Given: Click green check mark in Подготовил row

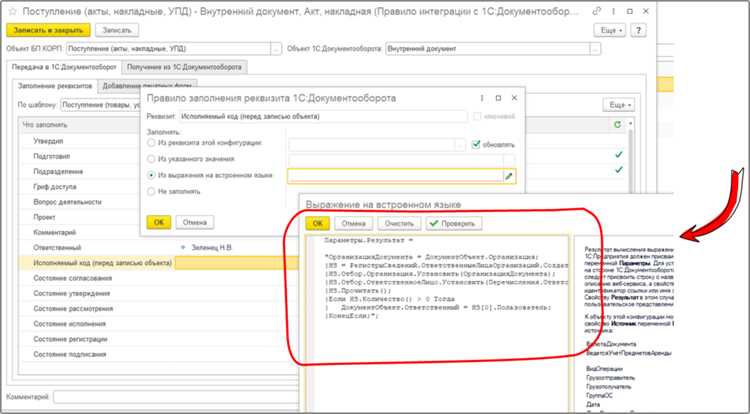Looking at the screenshot, I should pyautogui.click(x=618, y=154).
